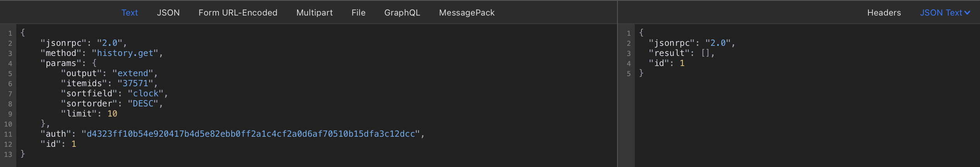This screenshot has height=167, width=980.
Task: Place cursor on "history.get" method value
Action: (125, 53)
